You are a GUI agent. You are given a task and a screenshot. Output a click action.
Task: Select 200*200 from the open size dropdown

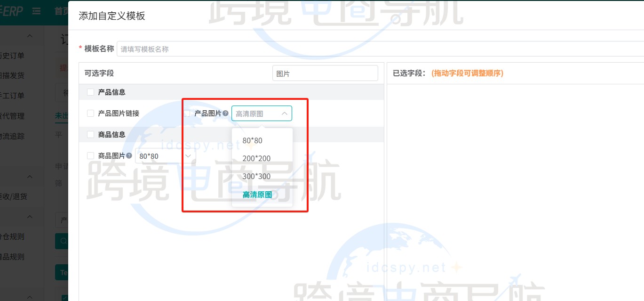tap(256, 158)
